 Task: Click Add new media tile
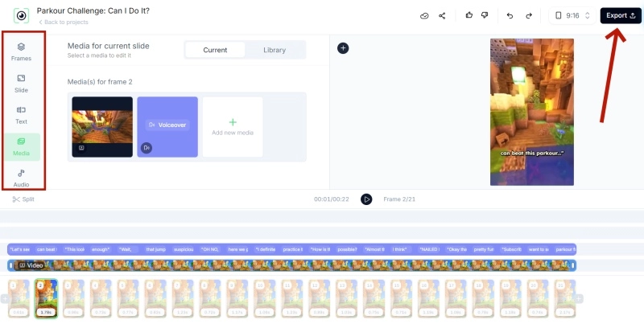click(x=233, y=127)
